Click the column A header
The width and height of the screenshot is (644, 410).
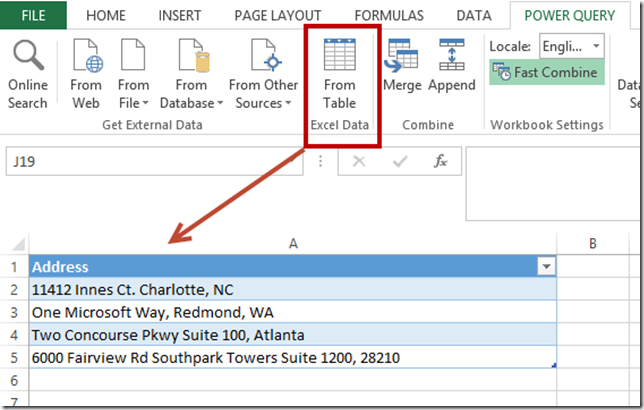pos(293,244)
